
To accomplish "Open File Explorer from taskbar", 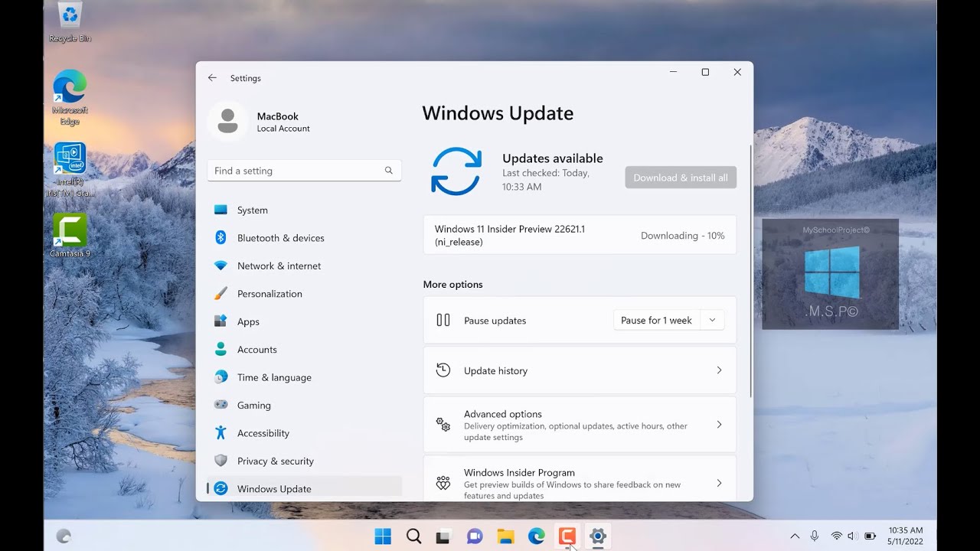I will point(505,536).
